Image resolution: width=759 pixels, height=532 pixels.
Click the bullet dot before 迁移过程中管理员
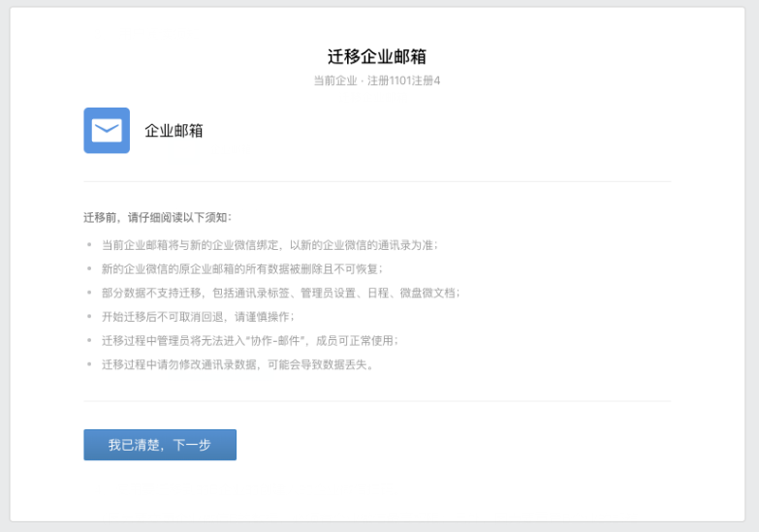click(89, 341)
